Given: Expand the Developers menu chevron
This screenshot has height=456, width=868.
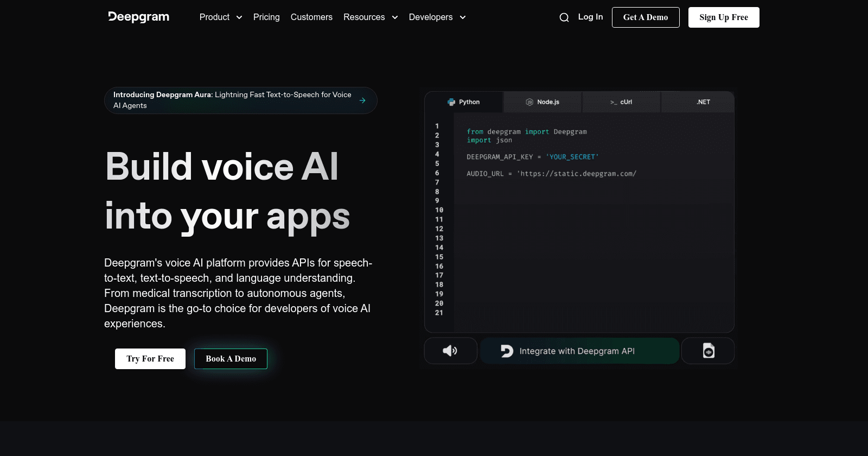Looking at the screenshot, I should point(463,17).
